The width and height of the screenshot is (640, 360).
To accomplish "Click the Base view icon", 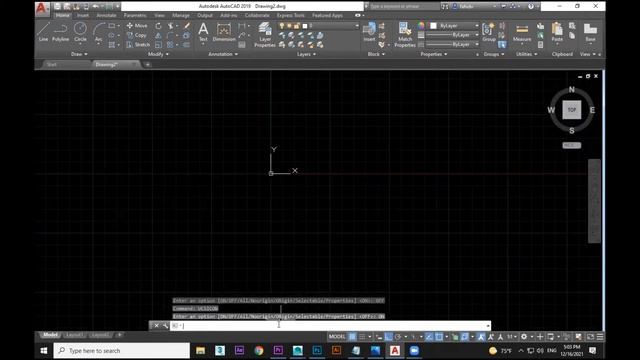I will pyautogui.click(x=590, y=32).
